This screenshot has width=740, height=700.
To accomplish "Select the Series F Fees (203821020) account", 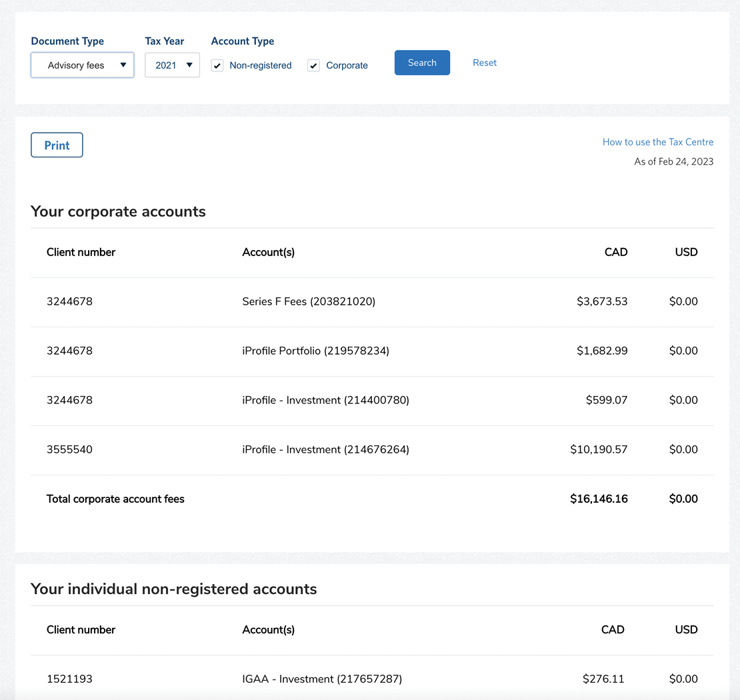I will [309, 301].
